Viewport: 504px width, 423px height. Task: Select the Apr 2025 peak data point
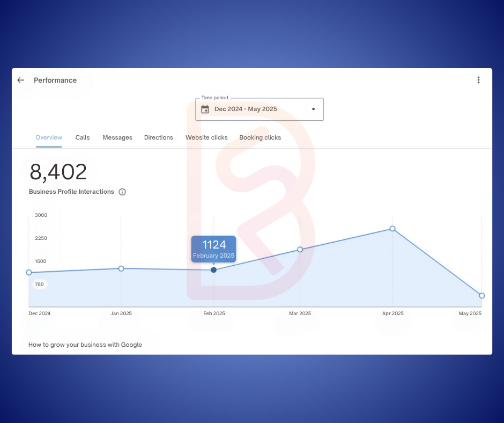click(x=392, y=229)
